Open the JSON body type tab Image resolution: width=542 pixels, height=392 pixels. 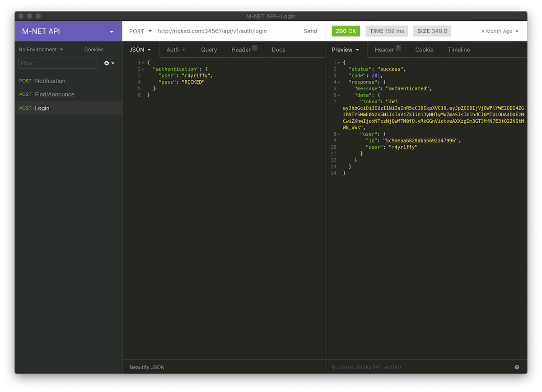140,50
